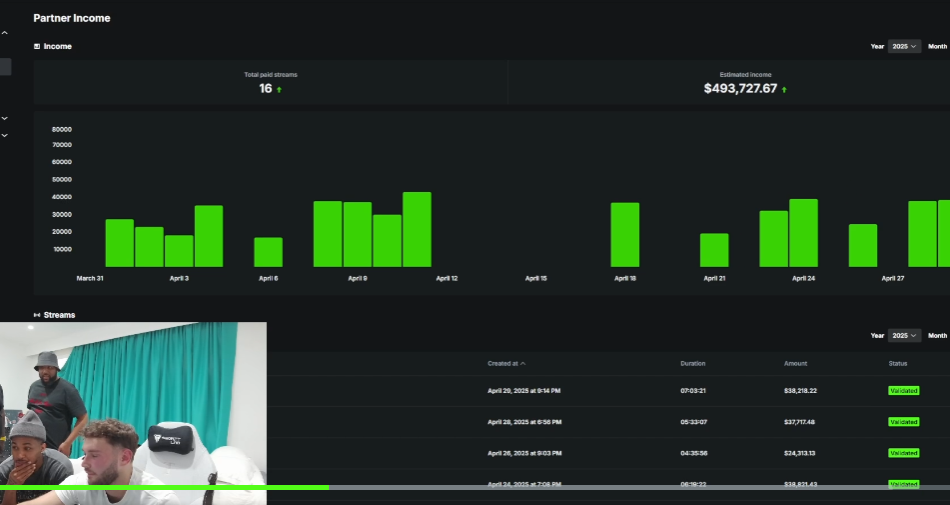Screen dimensions: 950x505
Task: Seek the video using the green progress bar
Action: [475, 487]
